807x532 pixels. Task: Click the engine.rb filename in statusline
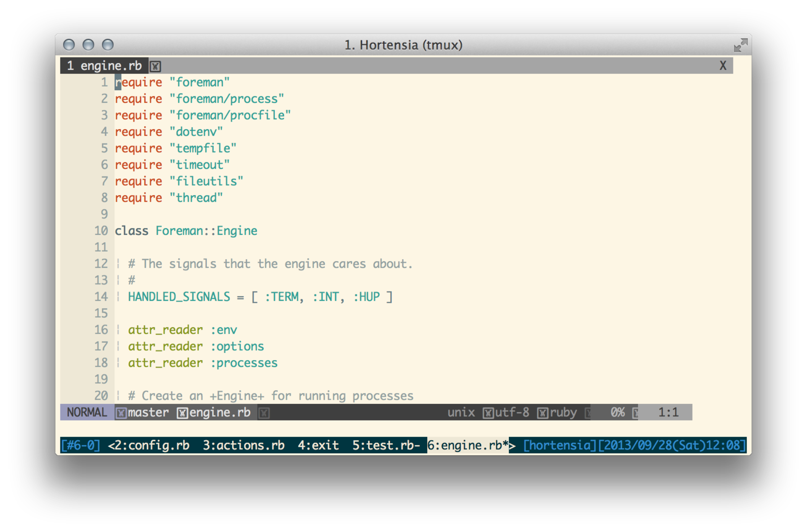click(x=220, y=412)
